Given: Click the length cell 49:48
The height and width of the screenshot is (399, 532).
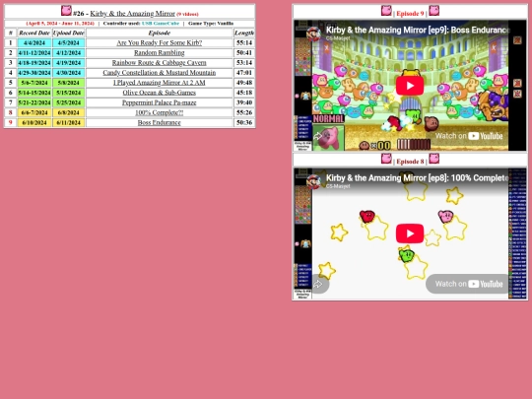Looking at the screenshot, I should [244, 83].
